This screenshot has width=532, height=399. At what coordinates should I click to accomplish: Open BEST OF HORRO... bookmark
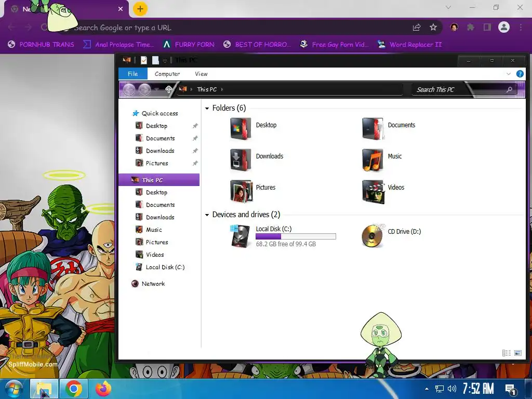click(x=257, y=45)
